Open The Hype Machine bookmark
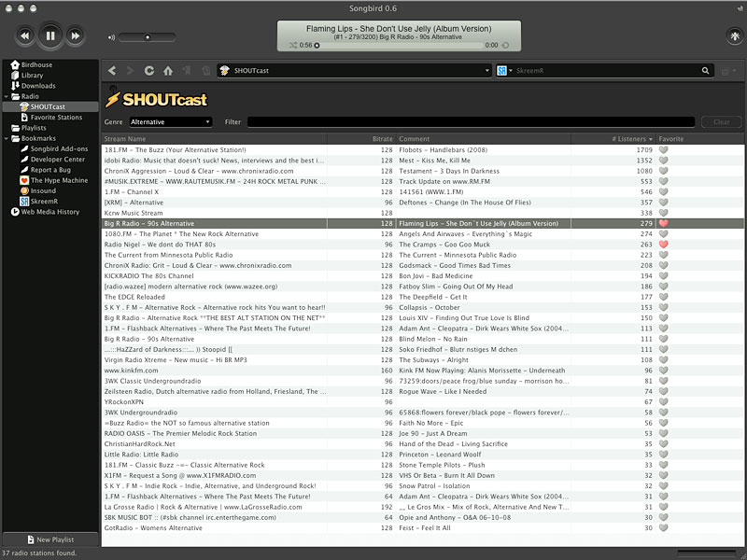747x560 pixels. 59,180
